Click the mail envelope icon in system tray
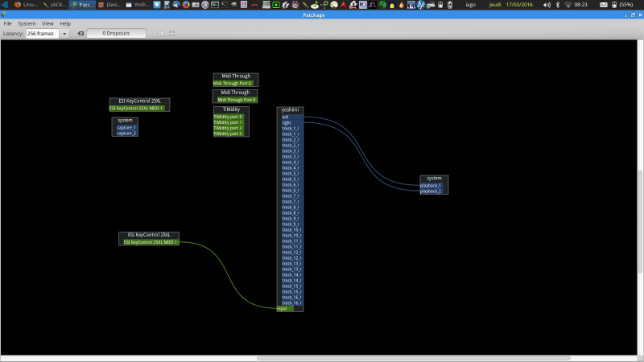Viewport: 644px width, 362px height. click(603, 5)
